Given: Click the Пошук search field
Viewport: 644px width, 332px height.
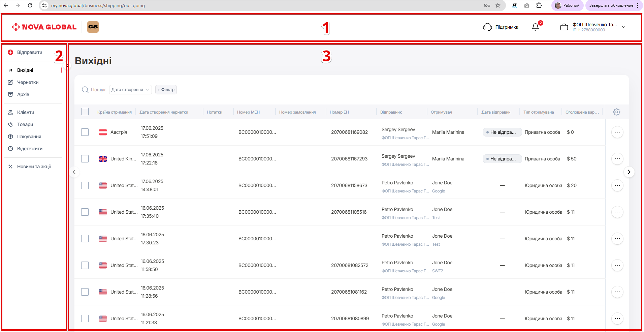Looking at the screenshot, I should (98, 90).
